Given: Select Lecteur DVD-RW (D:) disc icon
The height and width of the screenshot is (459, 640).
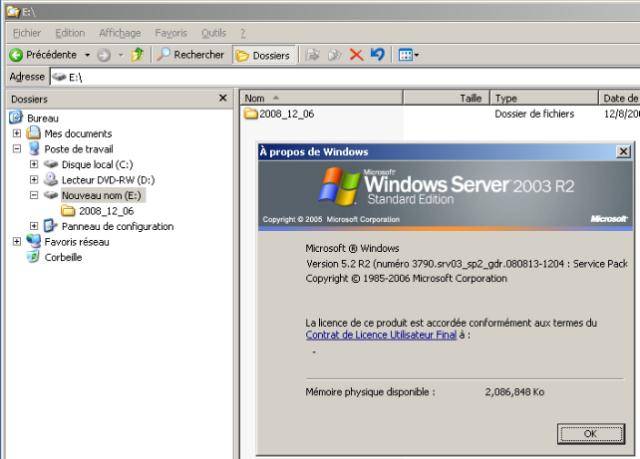Looking at the screenshot, I should pos(51,179).
